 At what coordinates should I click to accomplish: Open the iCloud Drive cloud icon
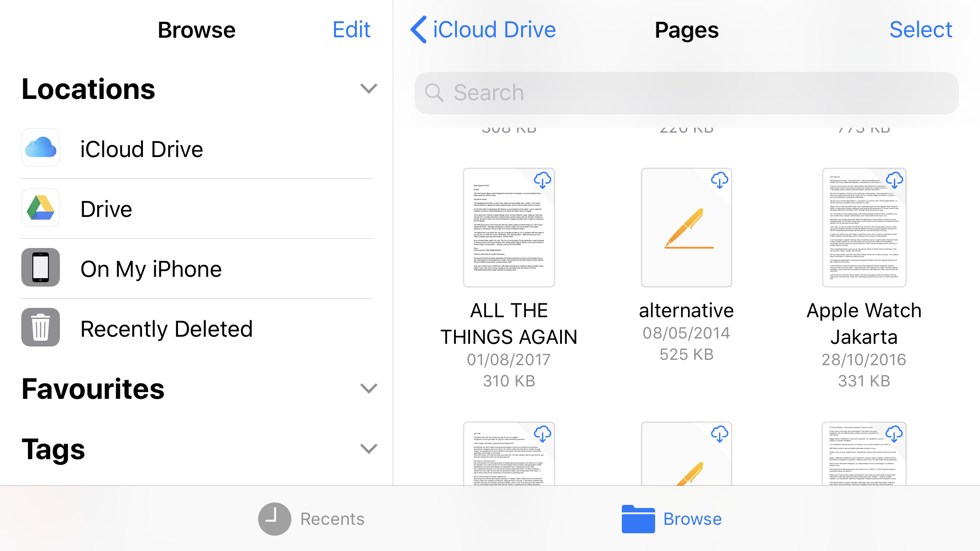point(40,148)
